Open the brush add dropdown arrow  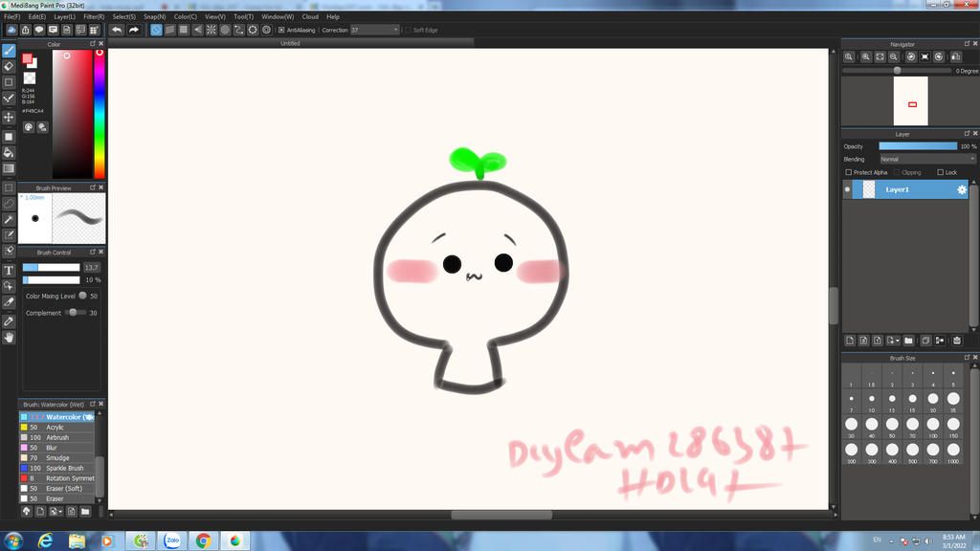(x=60, y=512)
